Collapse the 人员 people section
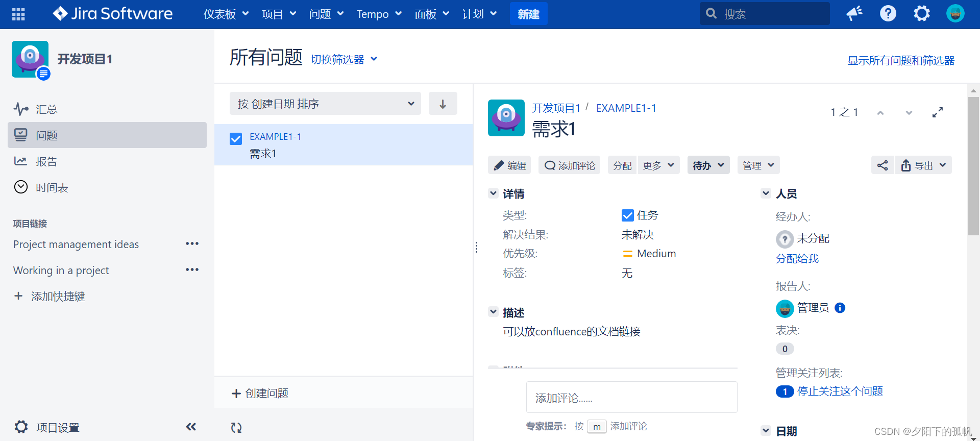 [766, 193]
